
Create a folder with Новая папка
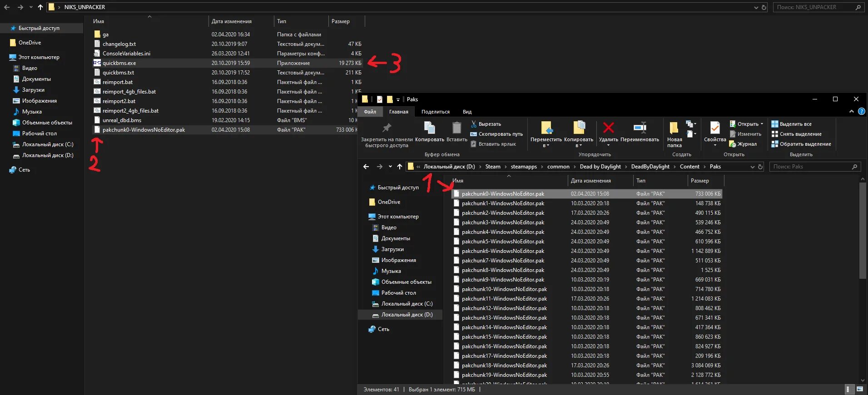pos(674,134)
